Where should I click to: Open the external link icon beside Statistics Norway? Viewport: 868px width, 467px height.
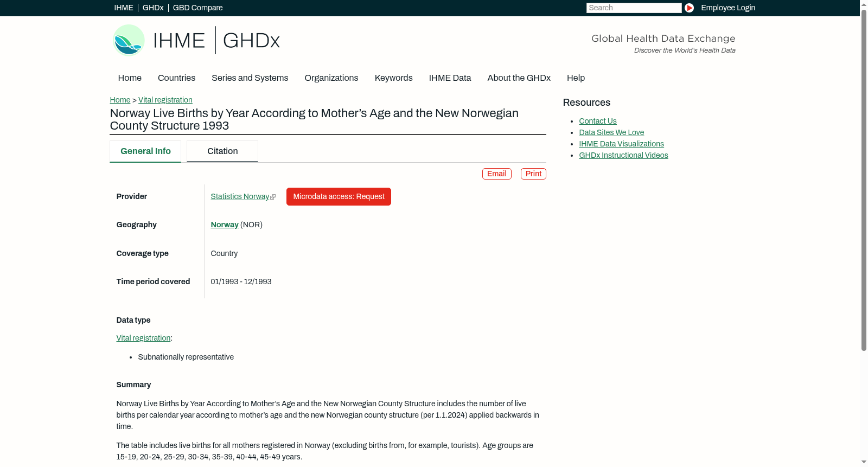coord(273,197)
